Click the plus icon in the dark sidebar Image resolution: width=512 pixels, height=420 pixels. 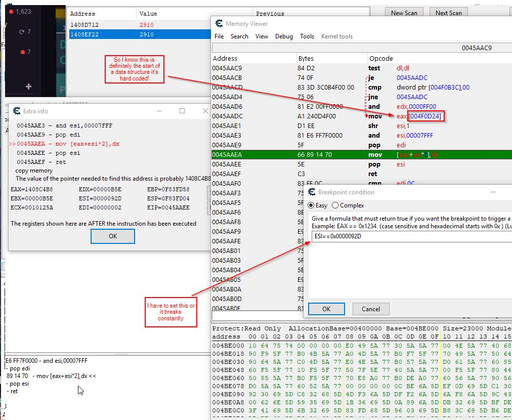(28, 87)
